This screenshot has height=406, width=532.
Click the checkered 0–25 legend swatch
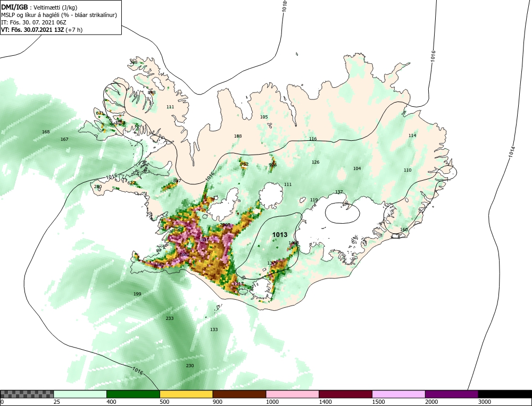click(27, 394)
